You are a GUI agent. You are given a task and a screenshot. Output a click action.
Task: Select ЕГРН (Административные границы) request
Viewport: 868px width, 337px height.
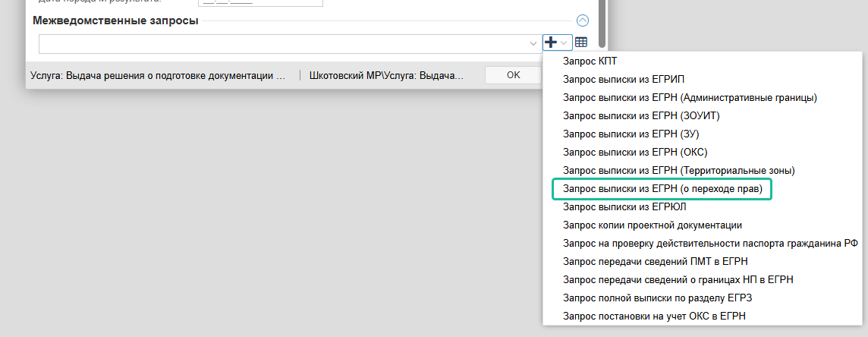pyautogui.click(x=689, y=97)
